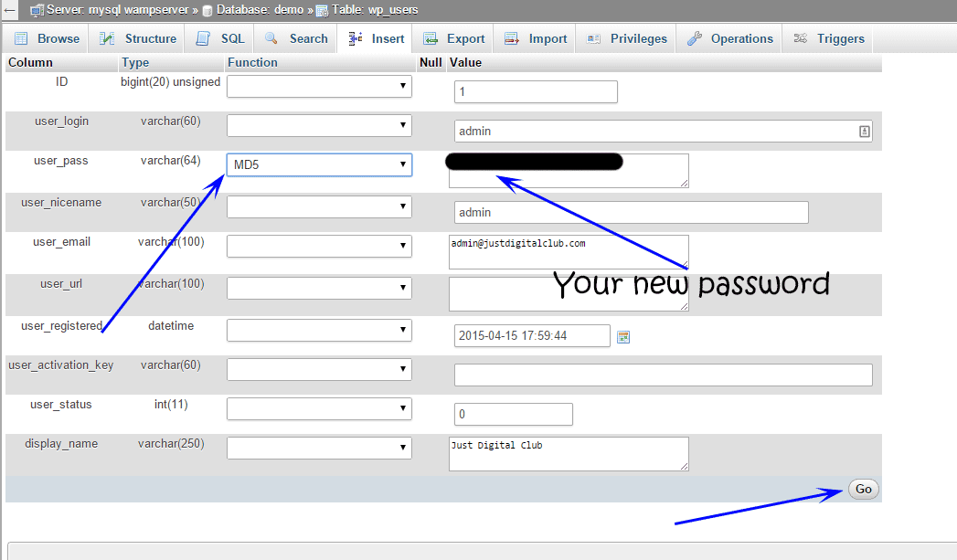Open the Import tab
Viewport: 957px width, 560px height.
pyautogui.click(x=536, y=38)
